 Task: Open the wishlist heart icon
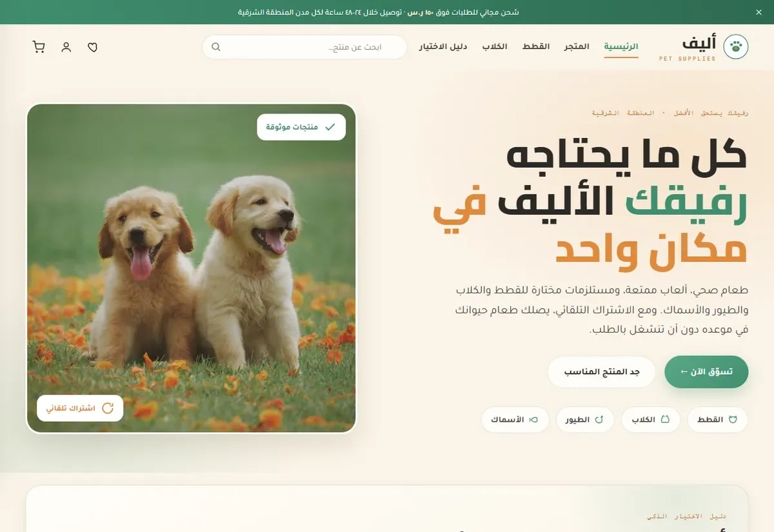coord(93,47)
